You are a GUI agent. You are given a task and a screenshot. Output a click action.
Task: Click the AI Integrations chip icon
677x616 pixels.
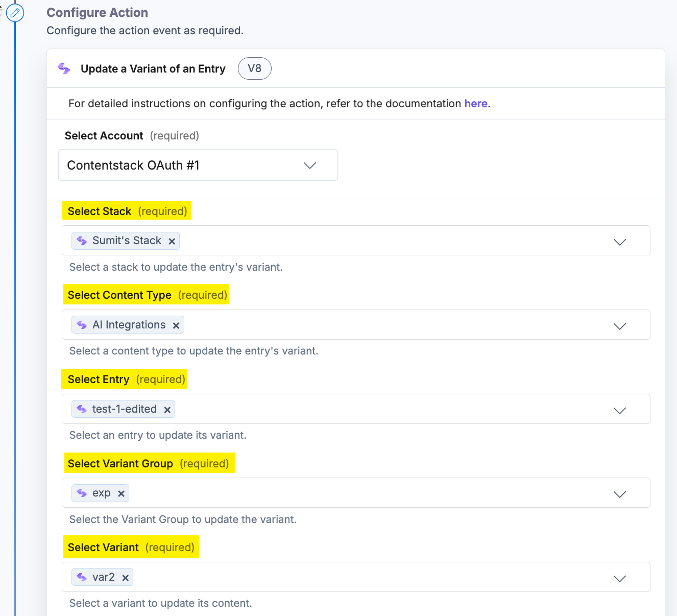click(82, 325)
